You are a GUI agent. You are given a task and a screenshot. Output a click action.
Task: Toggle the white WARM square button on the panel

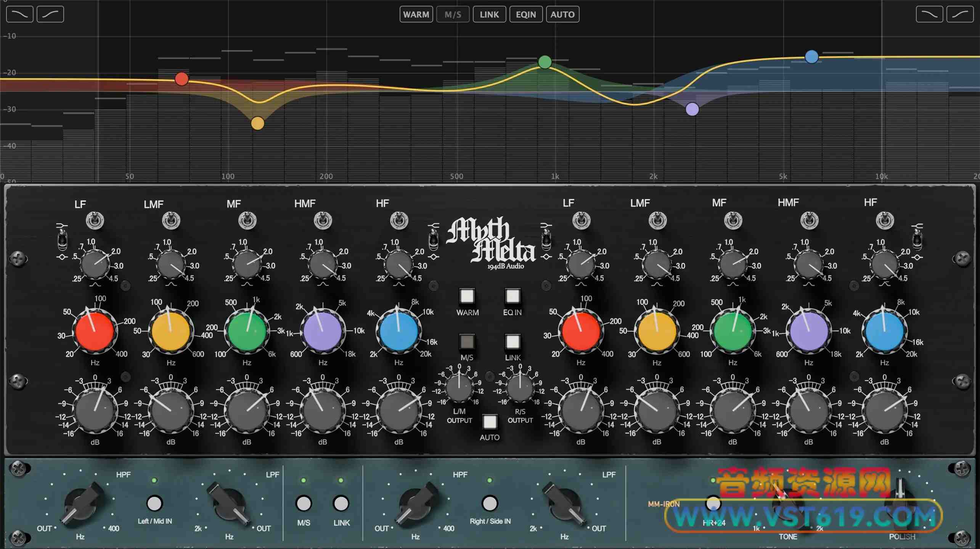click(x=467, y=296)
